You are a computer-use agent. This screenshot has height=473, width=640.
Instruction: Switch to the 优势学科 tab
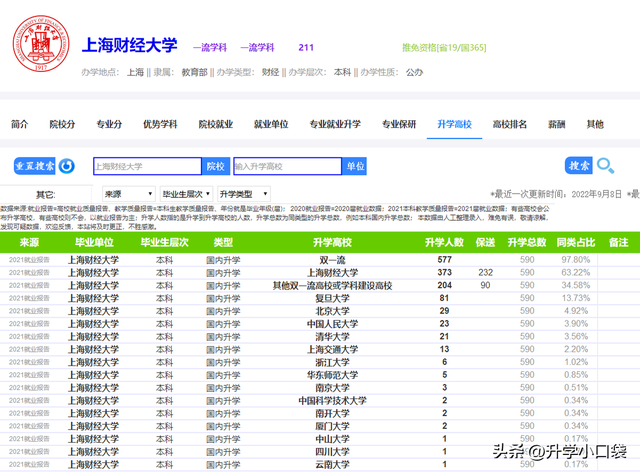160,124
